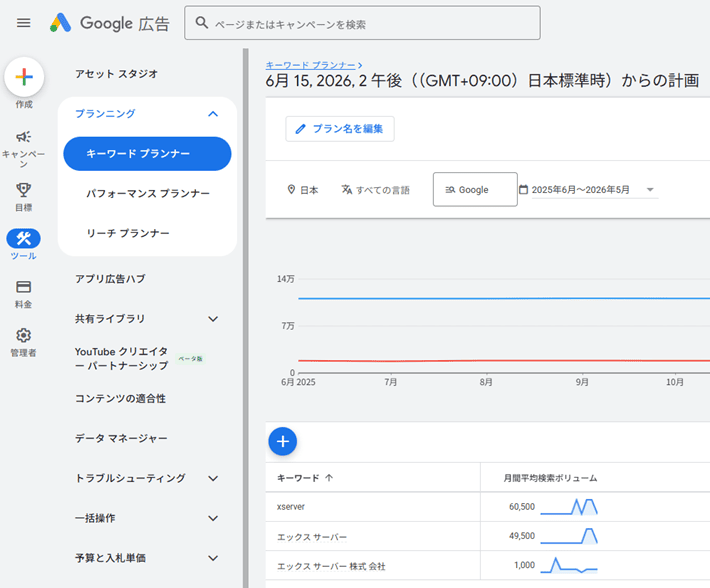
Task: Open the 管理者 gear icon
Action: coord(24,335)
